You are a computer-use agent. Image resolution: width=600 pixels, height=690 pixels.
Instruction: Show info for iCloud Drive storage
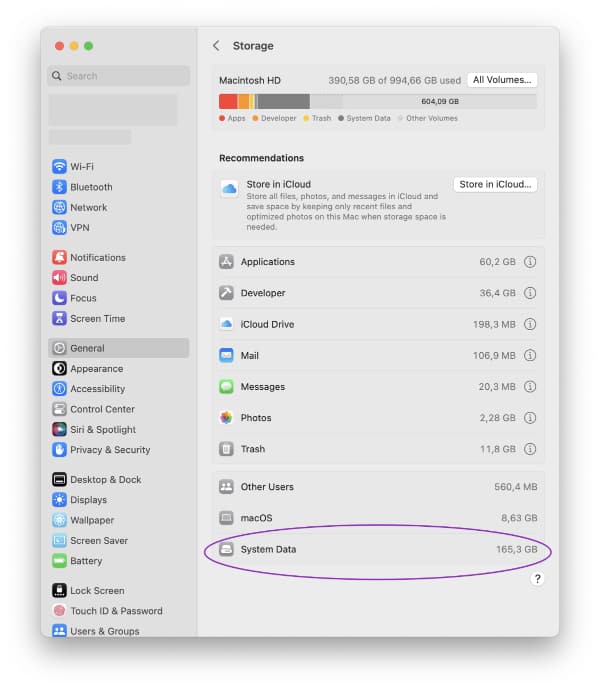point(530,324)
